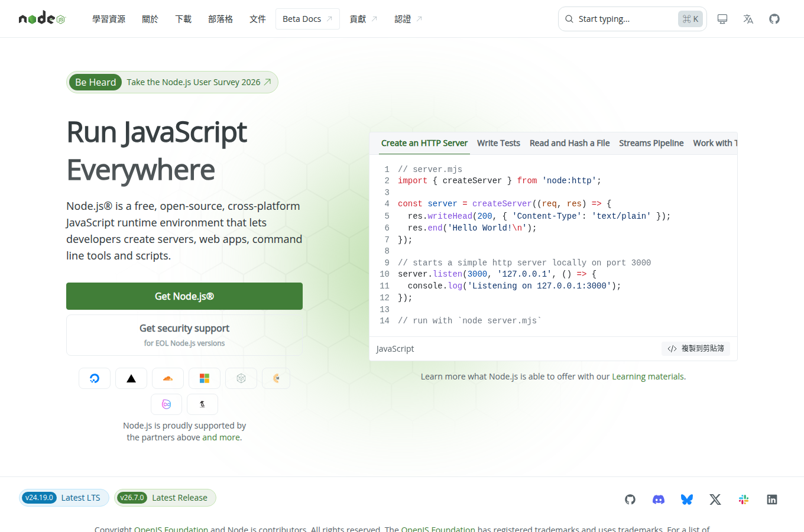Viewport: 804px width, 532px height.
Task: Click code line 5 res.writeHead statement
Action: click(539, 216)
